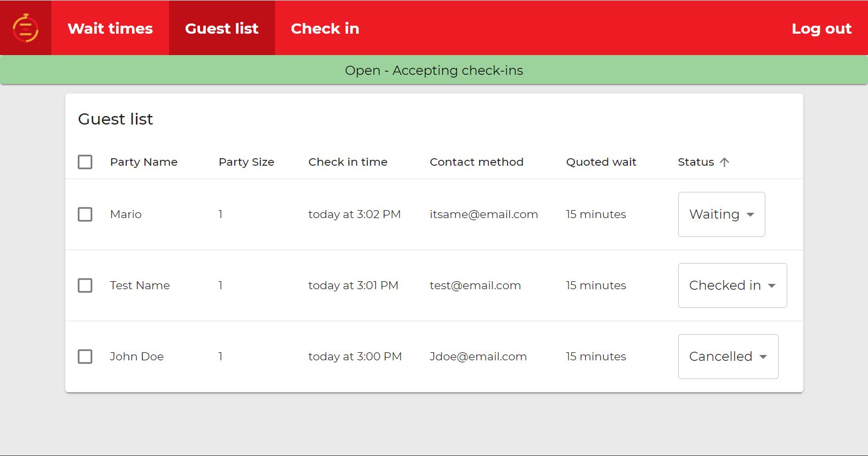Sort by Quoted wait column
Image resolution: width=868 pixels, height=456 pixels.
coord(601,162)
